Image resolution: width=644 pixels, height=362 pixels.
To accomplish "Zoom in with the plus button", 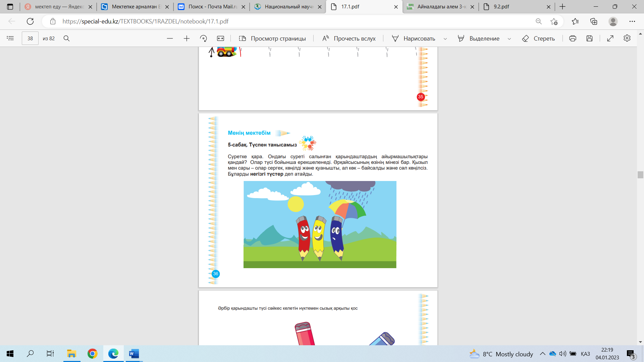I will click(x=186, y=38).
